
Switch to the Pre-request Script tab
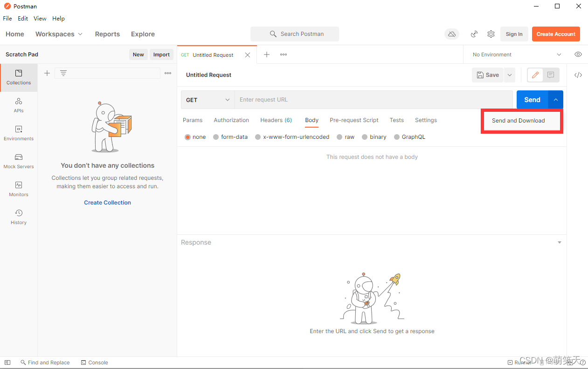click(x=354, y=120)
